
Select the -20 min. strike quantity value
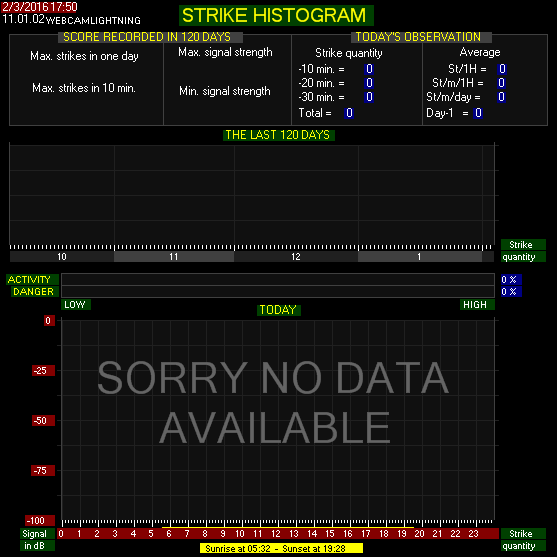369,83
